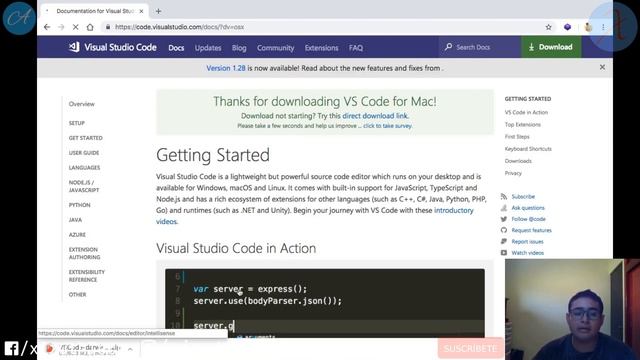
Task: Open the Docs menu item
Action: coord(176,48)
